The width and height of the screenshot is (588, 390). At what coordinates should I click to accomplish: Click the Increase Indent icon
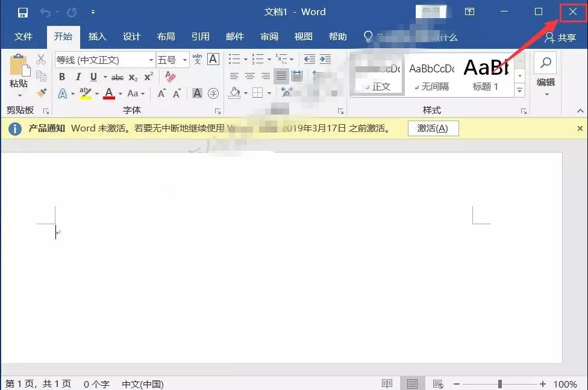coord(325,59)
